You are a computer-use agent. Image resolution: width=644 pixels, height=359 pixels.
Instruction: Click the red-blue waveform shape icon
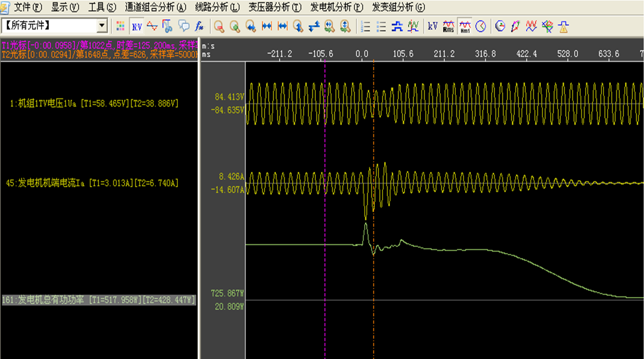tap(152, 26)
